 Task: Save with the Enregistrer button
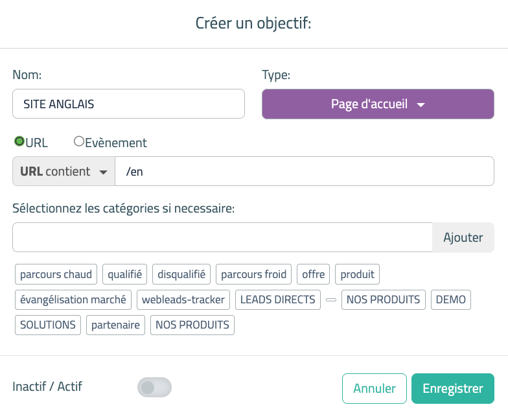(452, 388)
